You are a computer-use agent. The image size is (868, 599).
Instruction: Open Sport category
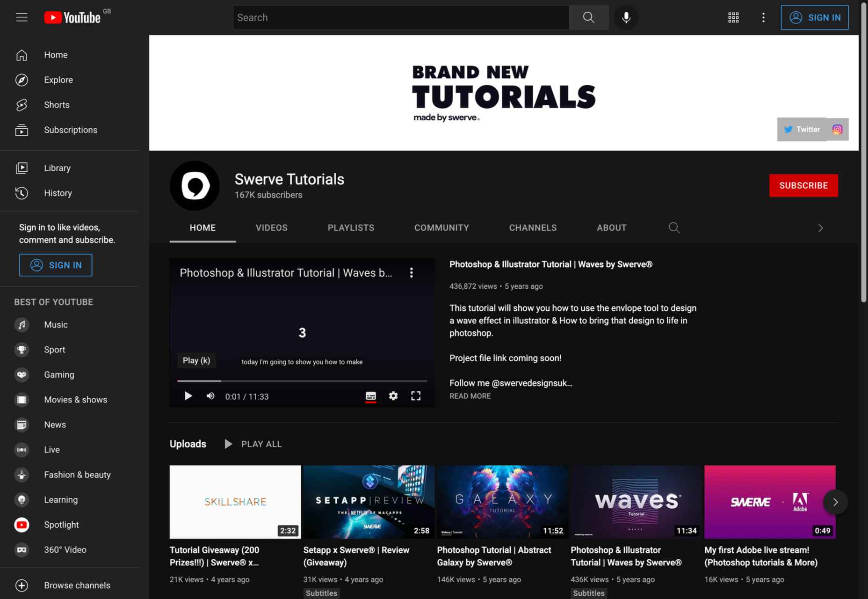point(70,350)
